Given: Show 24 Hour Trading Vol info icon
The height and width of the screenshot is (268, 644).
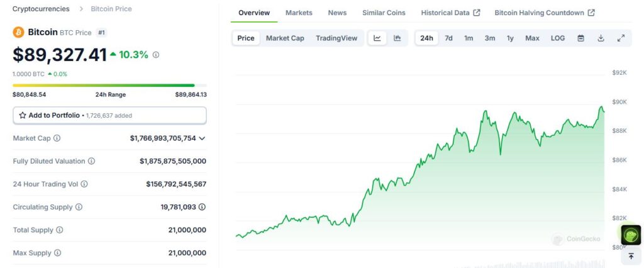Looking at the screenshot, I should [x=84, y=184].
